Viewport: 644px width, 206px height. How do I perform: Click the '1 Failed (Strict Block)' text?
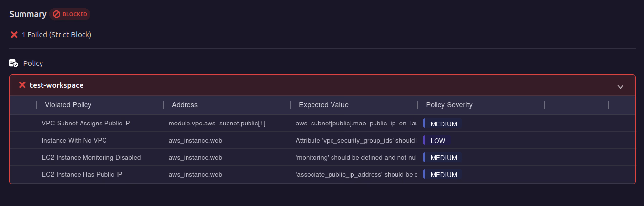pyautogui.click(x=57, y=35)
